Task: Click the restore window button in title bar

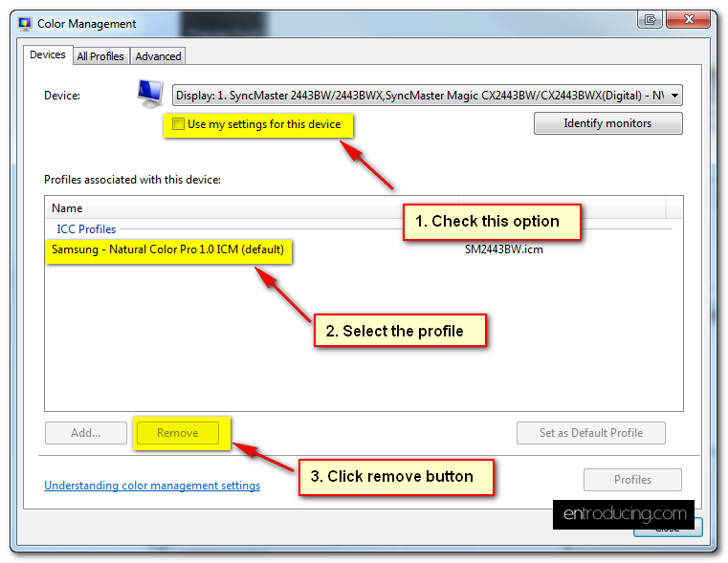Action: 650,19
